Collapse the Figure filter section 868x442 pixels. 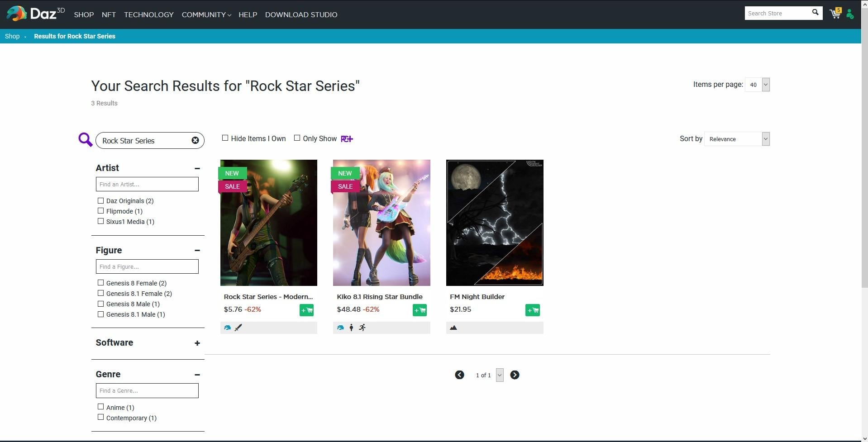pos(197,251)
